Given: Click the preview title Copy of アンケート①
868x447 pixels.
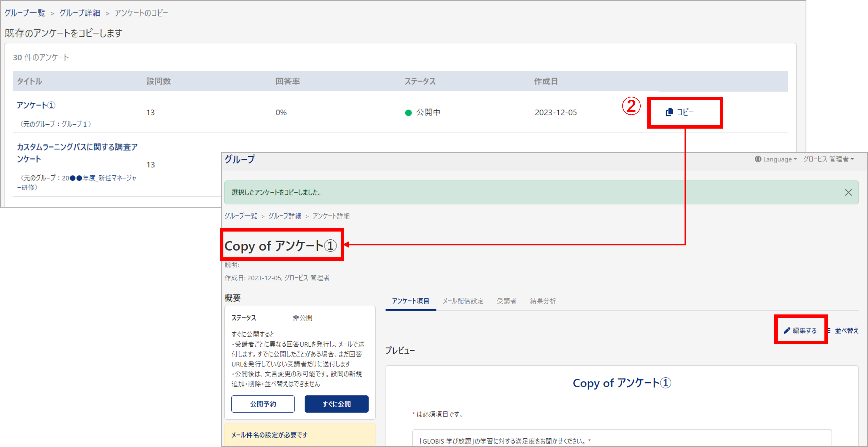Looking at the screenshot, I should coord(622,383).
